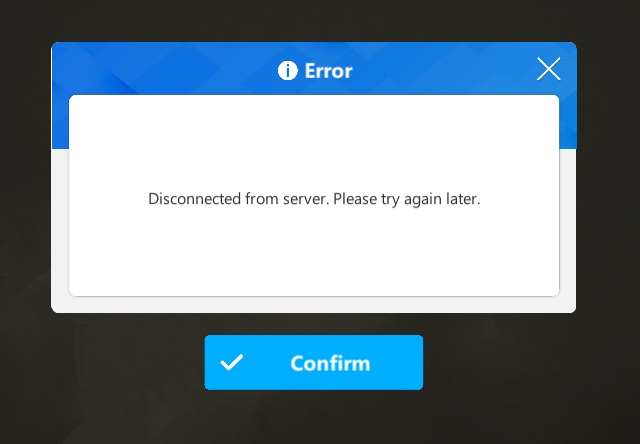The height and width of the screenshot is (444, 640).
Task: Click the blue header left of info icon
Action: click(163, 68)
